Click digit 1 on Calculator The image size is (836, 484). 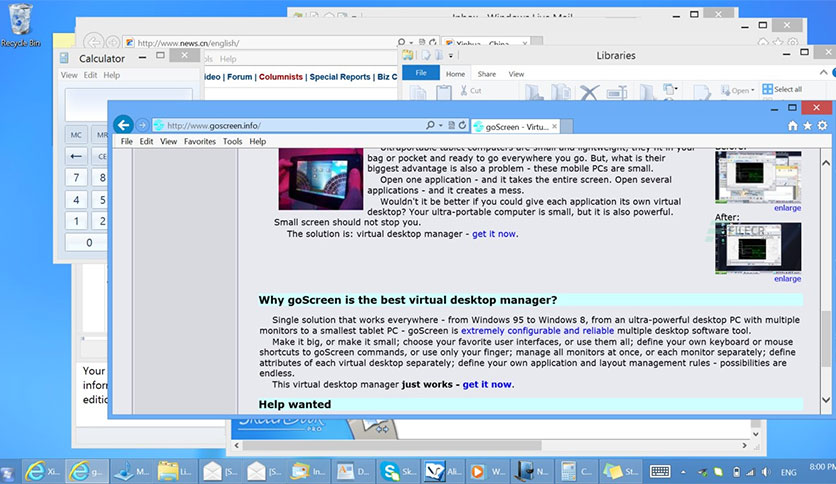(x=76, y=221)
